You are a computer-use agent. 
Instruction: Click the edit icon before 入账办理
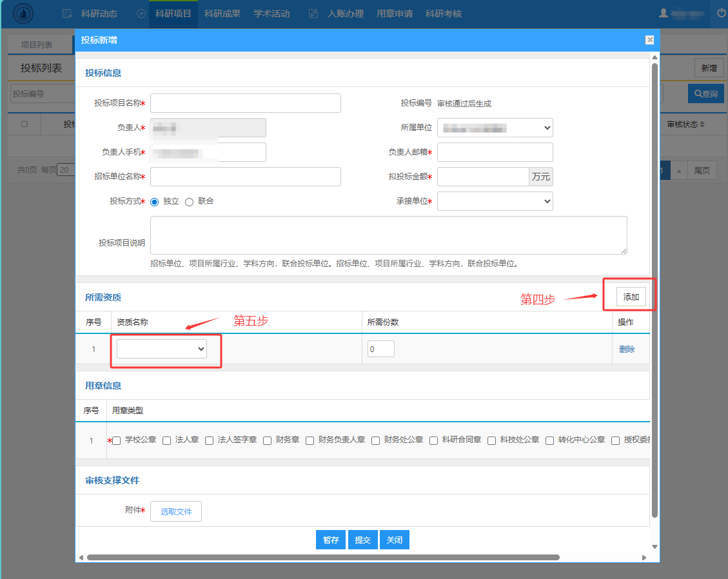pyautogui.click(x=313, y=14)
